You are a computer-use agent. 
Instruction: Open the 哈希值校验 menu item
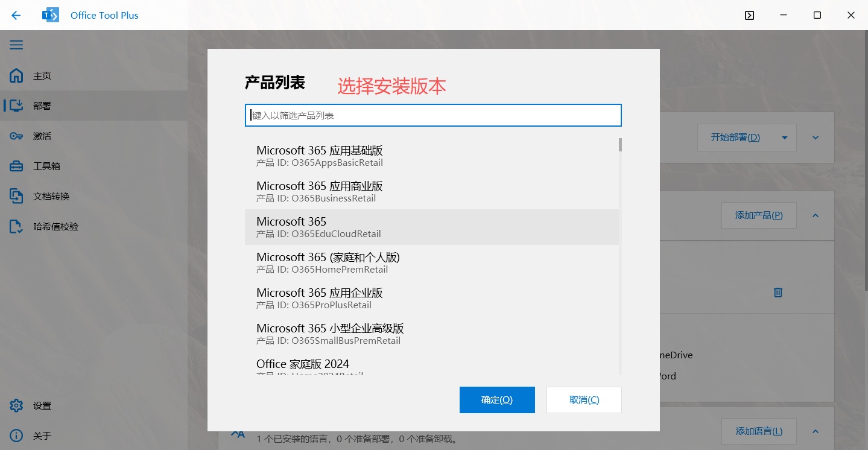[93, 226]
